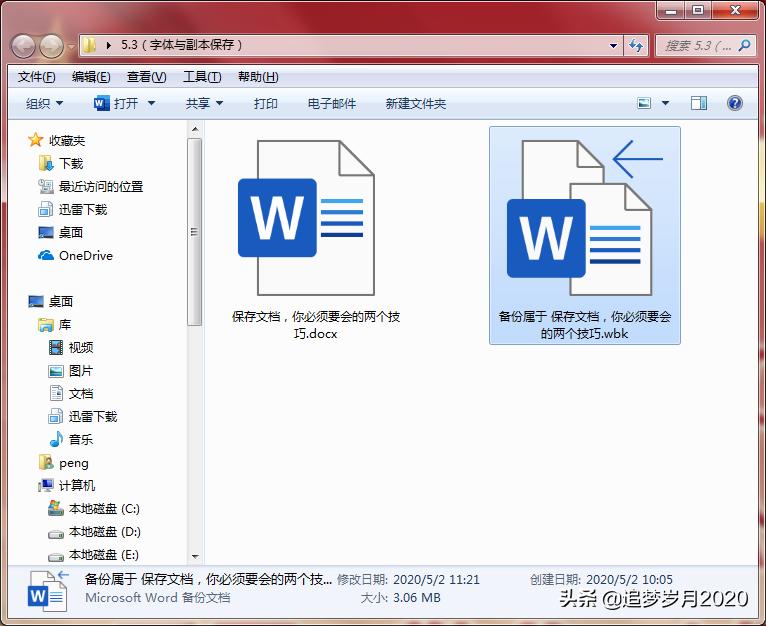The width and height of the screenshot is (766, 626).
Task: Open the 帮助(H) menu
Action: point(258,77)
